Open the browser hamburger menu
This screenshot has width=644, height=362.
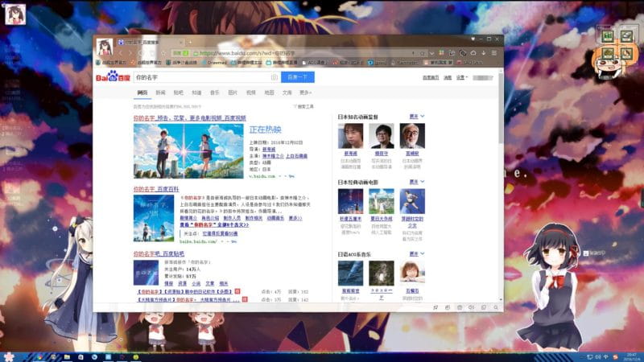pyautogui.click(x=494, y=53)
